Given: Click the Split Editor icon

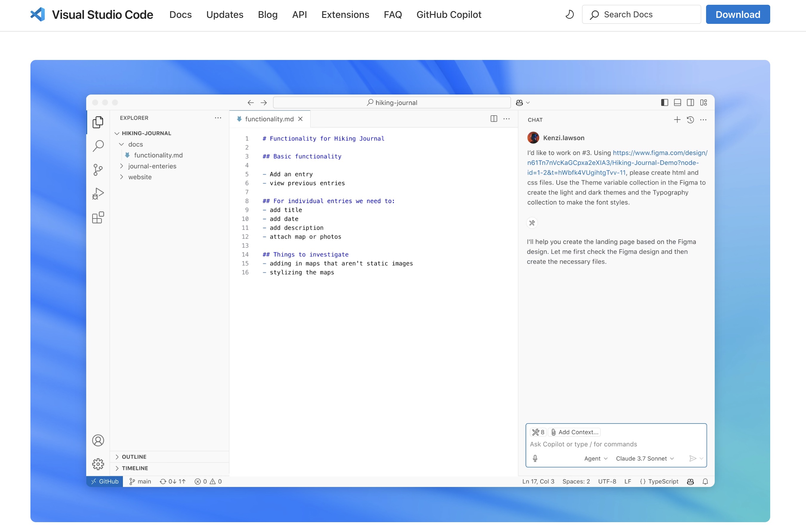Looking at the screenshot, I should tap(494, 118).
